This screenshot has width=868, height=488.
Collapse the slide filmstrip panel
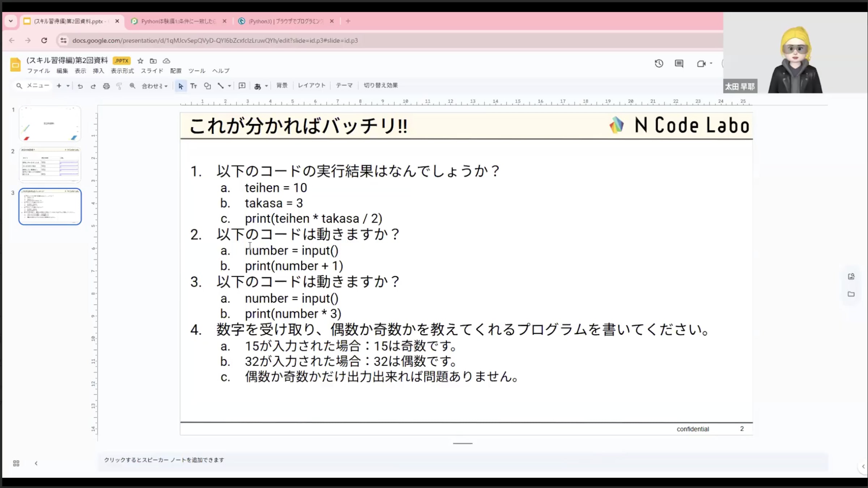(36, 463)
